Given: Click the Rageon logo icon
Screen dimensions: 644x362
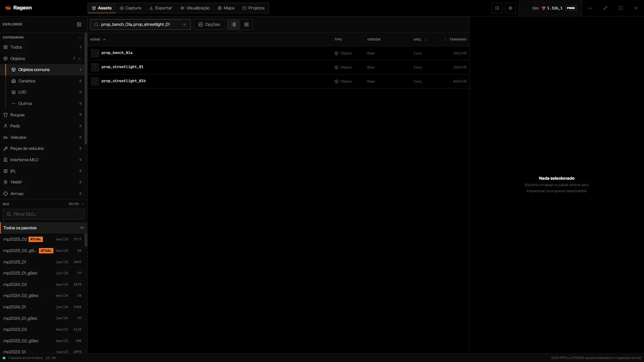Looking at the screenshot, I should point(8,8).
